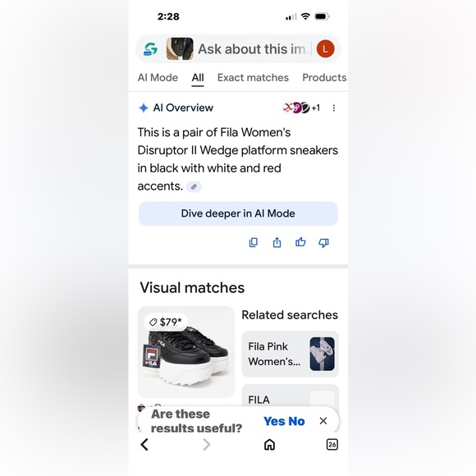Open the source link icon after accents

tap(194, 186)
